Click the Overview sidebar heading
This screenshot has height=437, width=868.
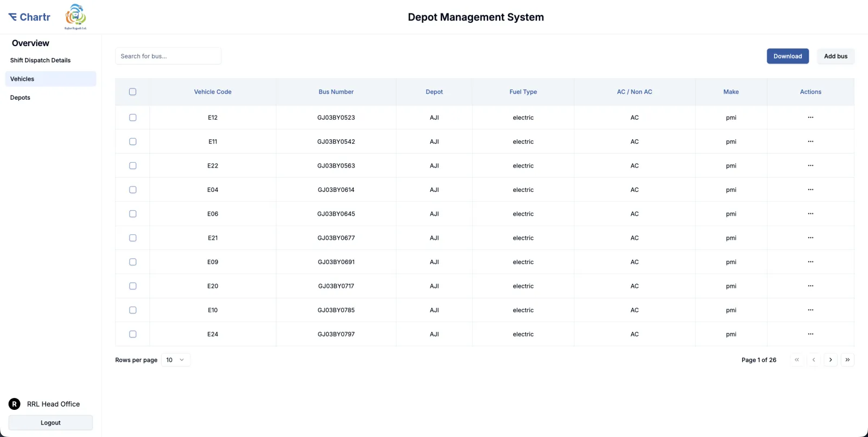click(x=30, y=43)
